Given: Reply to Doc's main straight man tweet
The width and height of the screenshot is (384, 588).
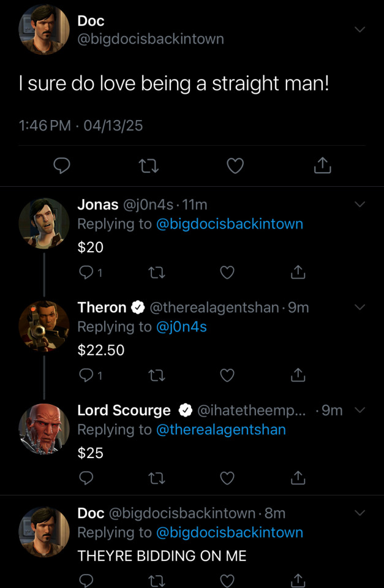Looking at the screenshot, I should point(62,165).
